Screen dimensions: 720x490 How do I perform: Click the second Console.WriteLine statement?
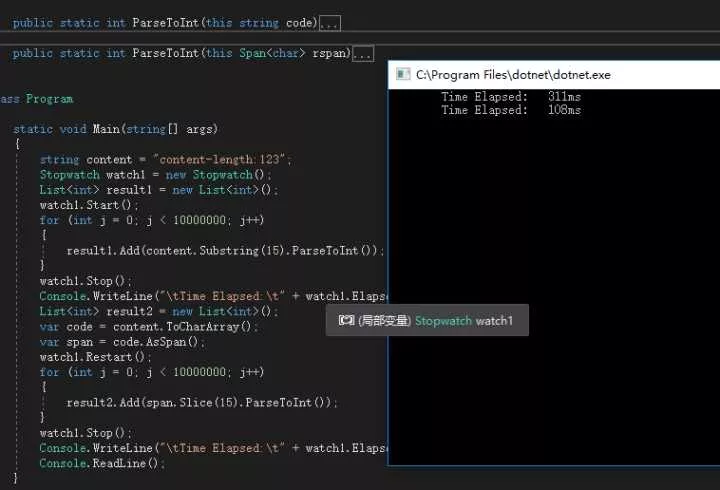[x=214, y=448]
